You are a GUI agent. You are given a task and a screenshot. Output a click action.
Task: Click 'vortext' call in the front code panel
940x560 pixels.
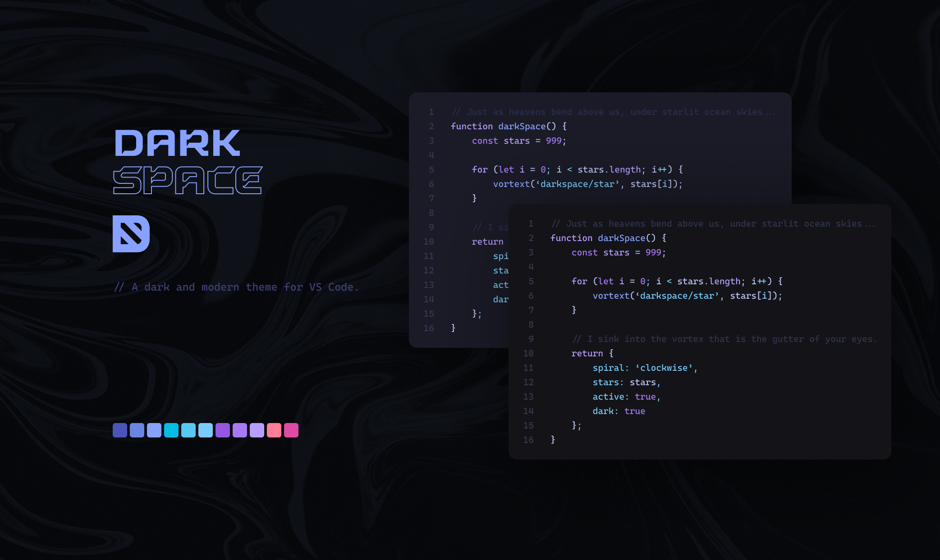[610, 296]
